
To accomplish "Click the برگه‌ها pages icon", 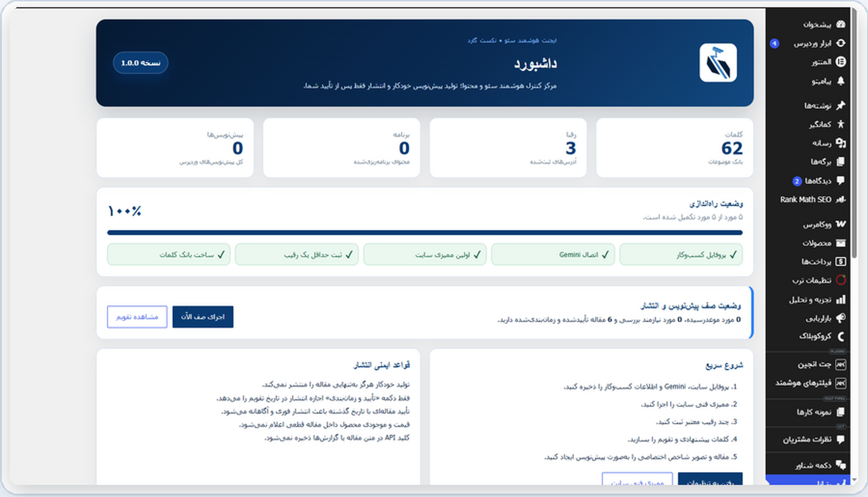I will [x=841, y=162].
